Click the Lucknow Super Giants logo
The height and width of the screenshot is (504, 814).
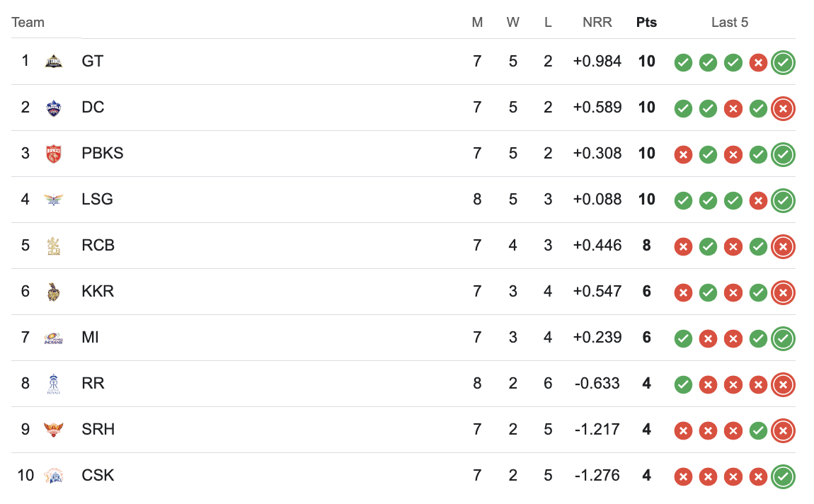pos(54,200)
